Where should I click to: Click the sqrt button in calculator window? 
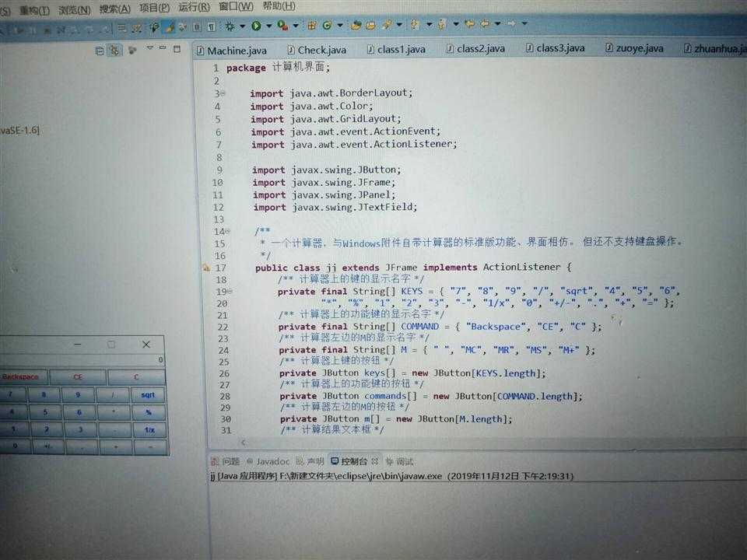pyautogui.click(x=148, y=395)
